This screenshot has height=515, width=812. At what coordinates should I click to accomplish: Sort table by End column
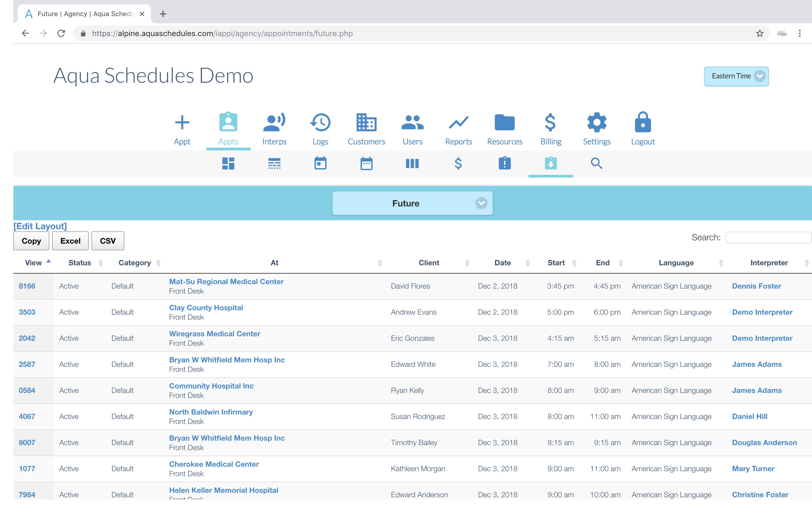[603, 263]
